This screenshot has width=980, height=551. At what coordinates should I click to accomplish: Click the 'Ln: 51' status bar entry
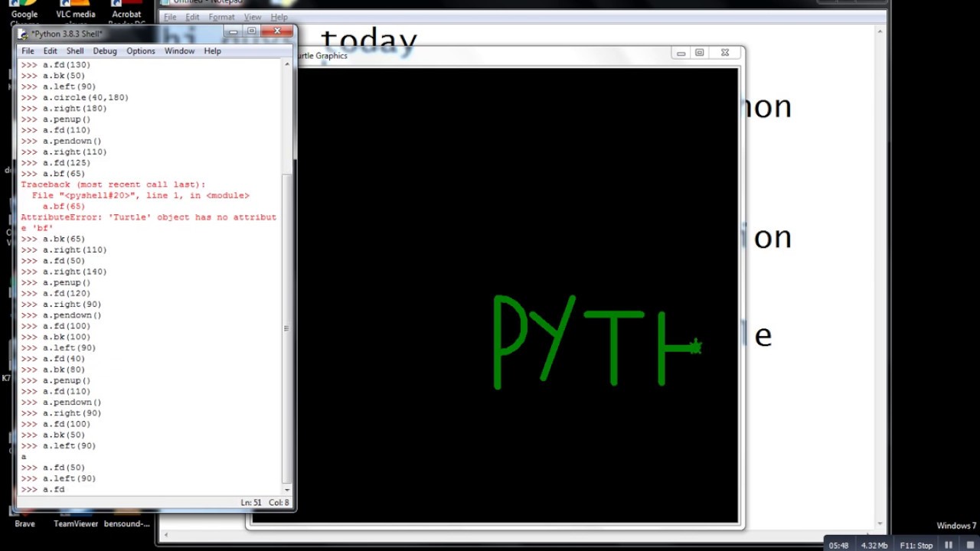[251, 502]
